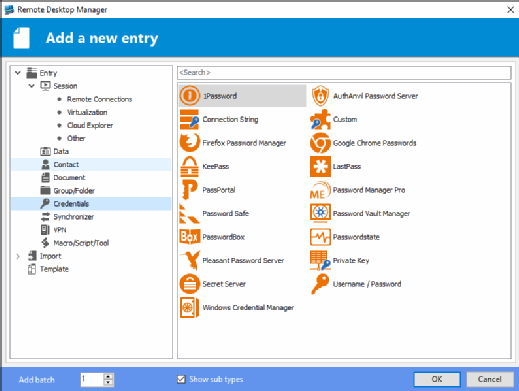
Task: Select Virtualization in the tree
Action: [x=87, y=112]
